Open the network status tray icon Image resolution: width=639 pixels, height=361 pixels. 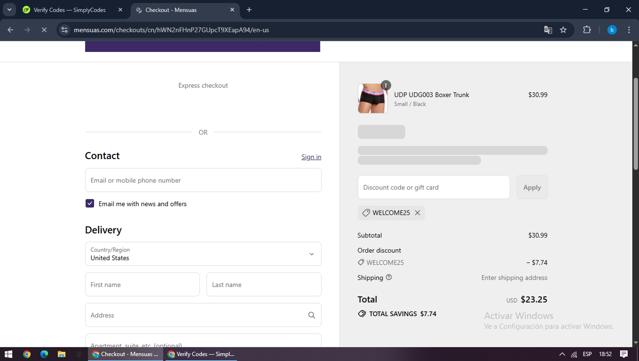click(x=574, y=354)
